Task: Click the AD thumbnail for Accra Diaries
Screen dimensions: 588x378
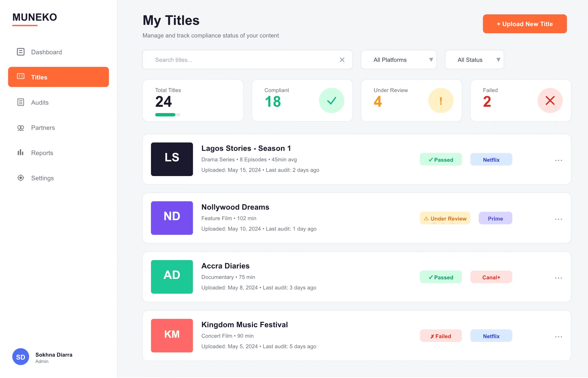Action: [172, 277]
